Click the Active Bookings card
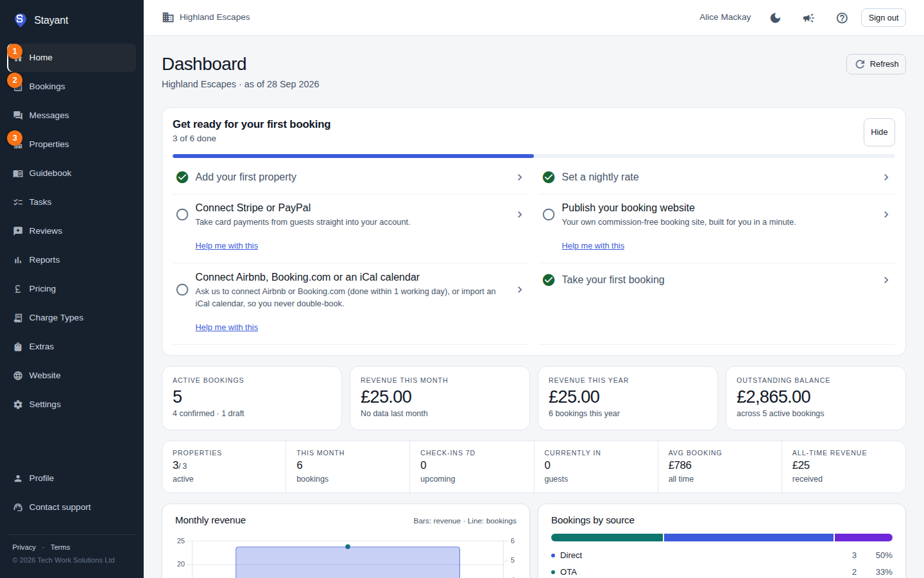The image size is (924, 578). 252,398
